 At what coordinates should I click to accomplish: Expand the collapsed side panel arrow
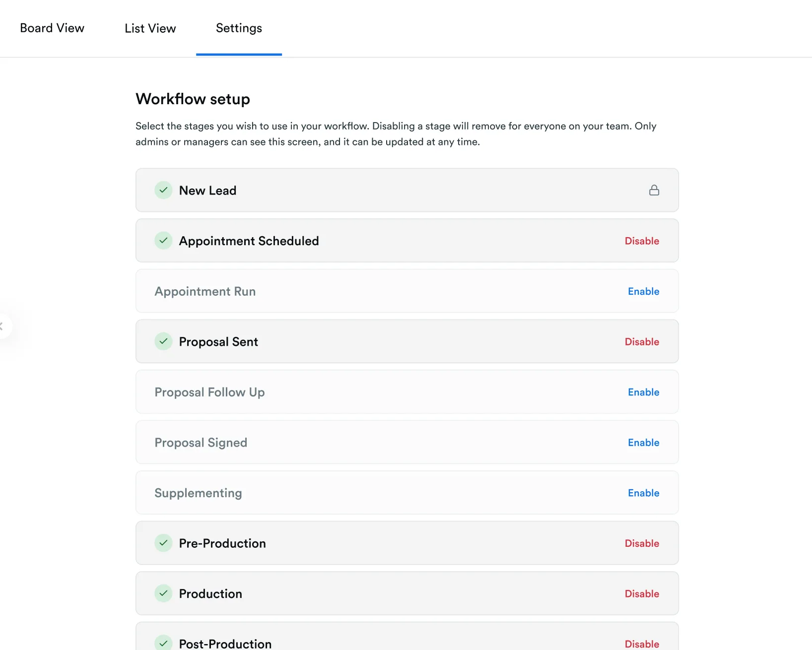point(3,326)
